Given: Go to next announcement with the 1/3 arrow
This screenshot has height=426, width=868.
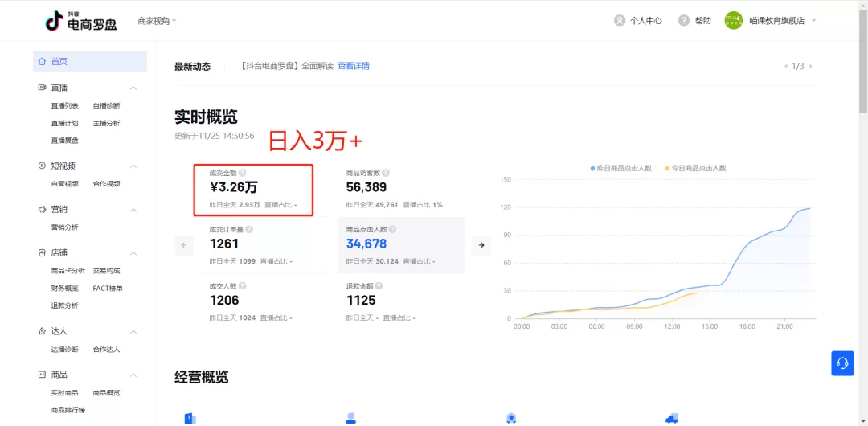Looking at the screenshot, I should pos(810,66).
